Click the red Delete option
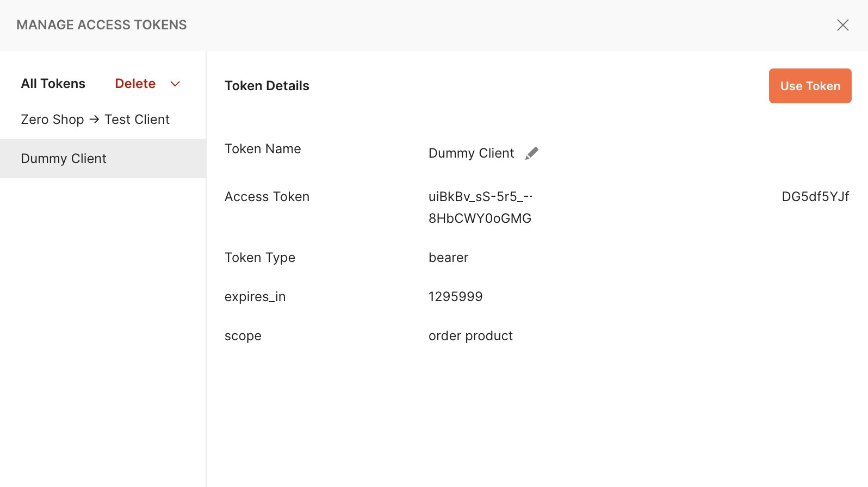The image size is (868, 487). [135, 84]
